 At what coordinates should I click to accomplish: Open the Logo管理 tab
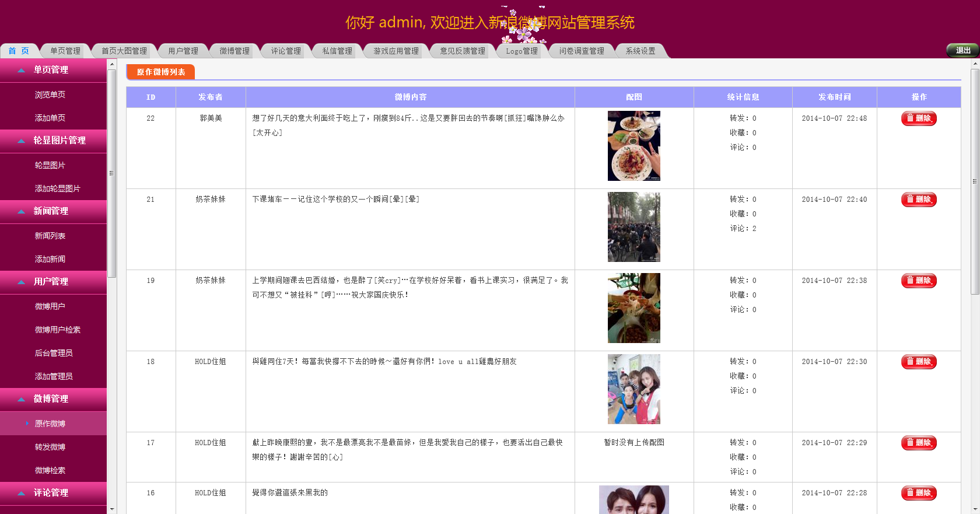click(522, 51)
